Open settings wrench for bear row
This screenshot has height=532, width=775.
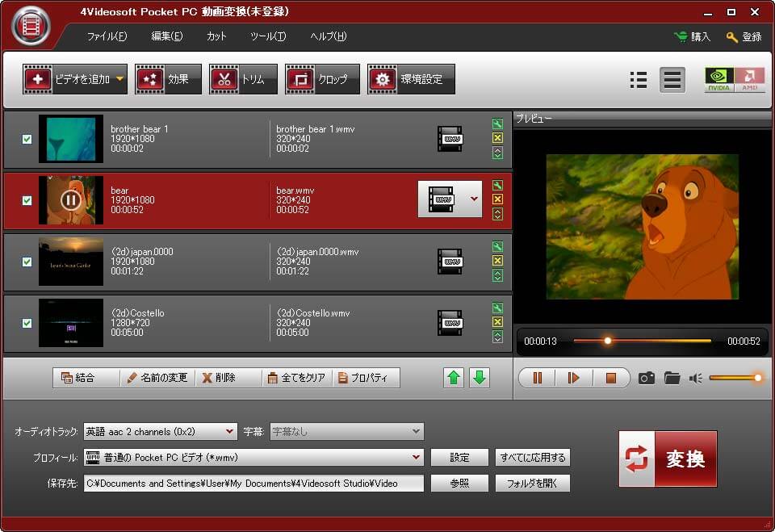tap(498, 185)
